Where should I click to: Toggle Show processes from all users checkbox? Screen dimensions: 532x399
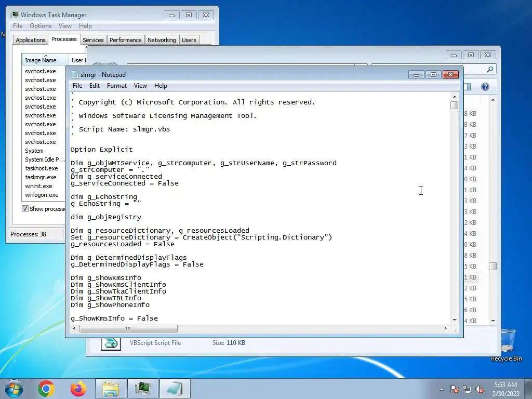[x=25, y=209]
